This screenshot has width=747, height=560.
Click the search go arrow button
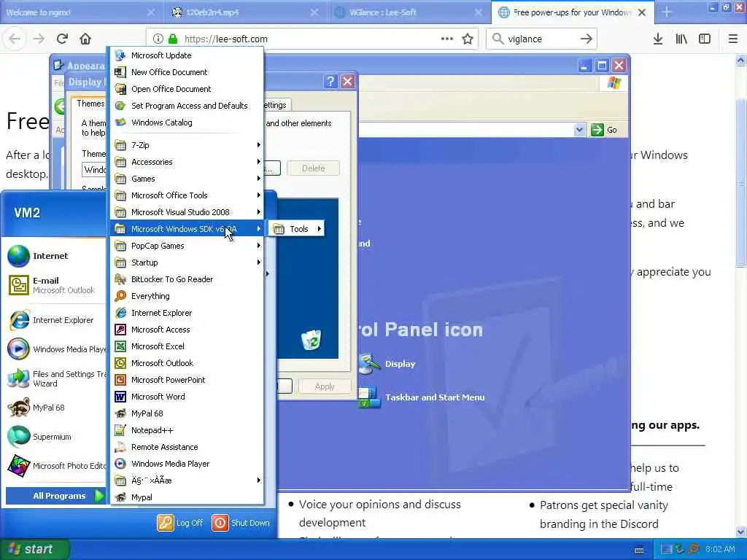(587, 39)
